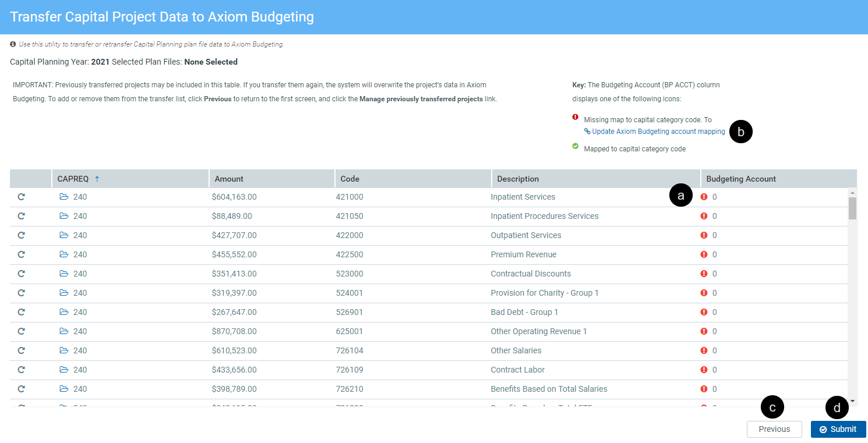This screenshot has width=868, height=443.
Task: Click the refresh icon for Contract Labor row
Action: click(x=22, y=370)
